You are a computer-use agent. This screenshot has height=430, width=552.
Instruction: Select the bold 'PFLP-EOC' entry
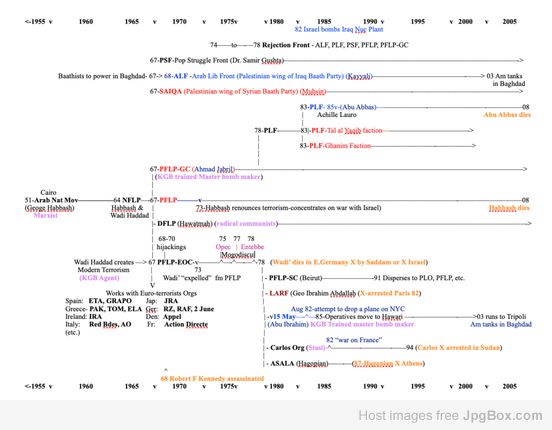(175, 262)
